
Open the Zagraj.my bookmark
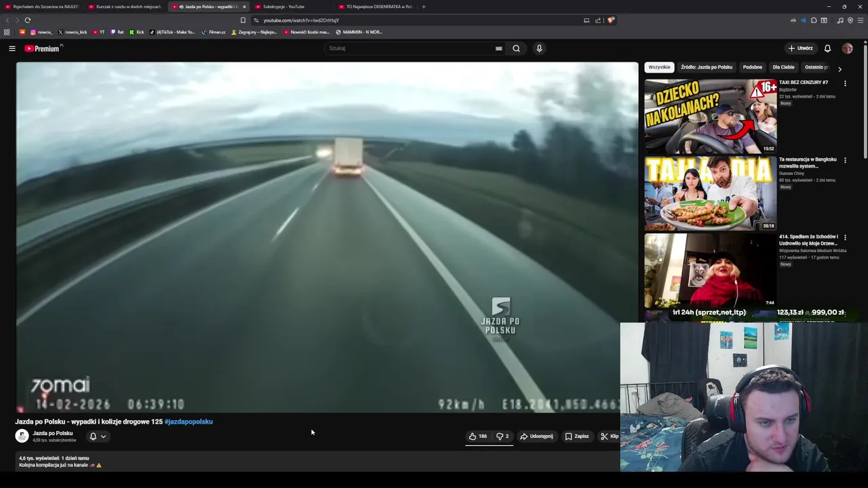[x=254, y=32]
